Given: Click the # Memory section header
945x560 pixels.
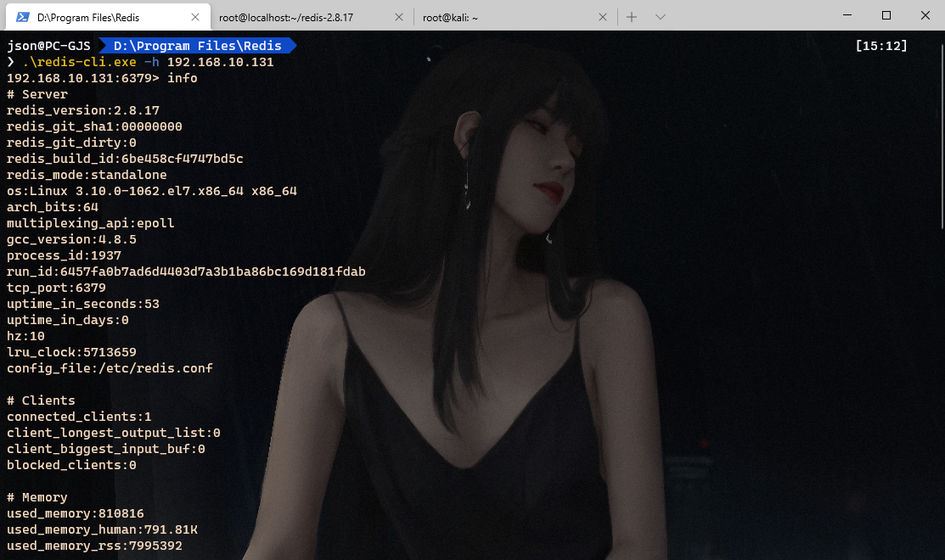Looking at the screenshot, I should point(37,497).
